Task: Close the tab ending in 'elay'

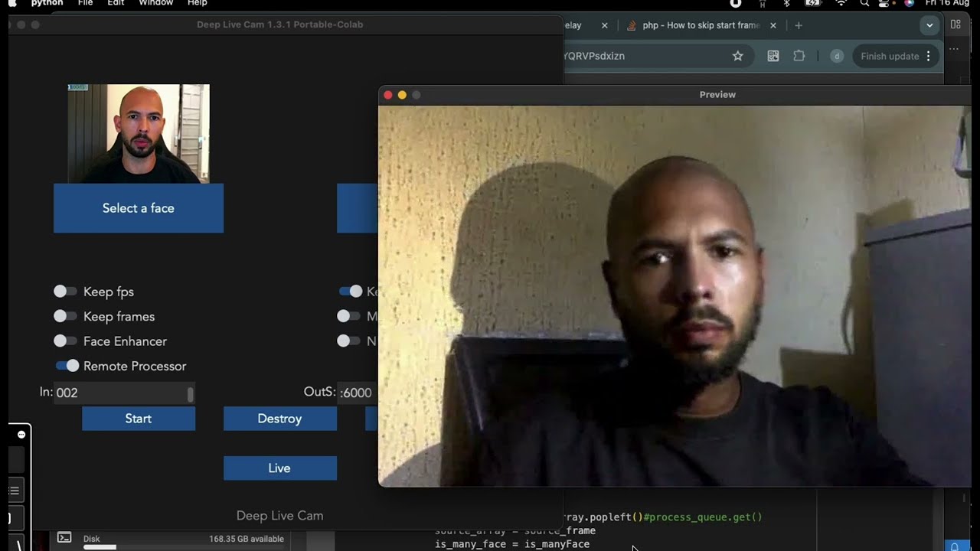Action: tap(605, 25)
